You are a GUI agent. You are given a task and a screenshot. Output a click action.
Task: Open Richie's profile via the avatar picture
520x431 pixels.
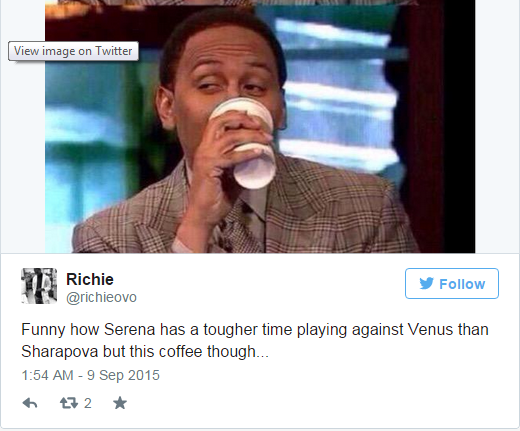coord(39,286)
